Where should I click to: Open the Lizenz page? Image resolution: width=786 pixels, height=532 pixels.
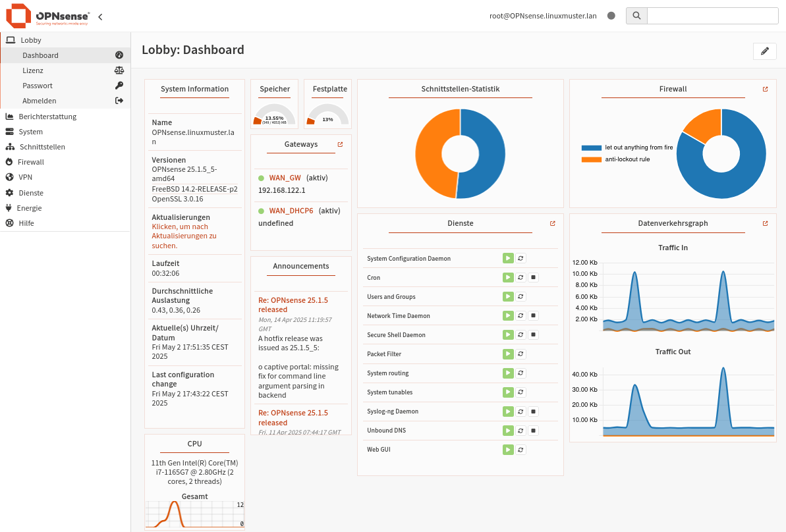(66, 70)
